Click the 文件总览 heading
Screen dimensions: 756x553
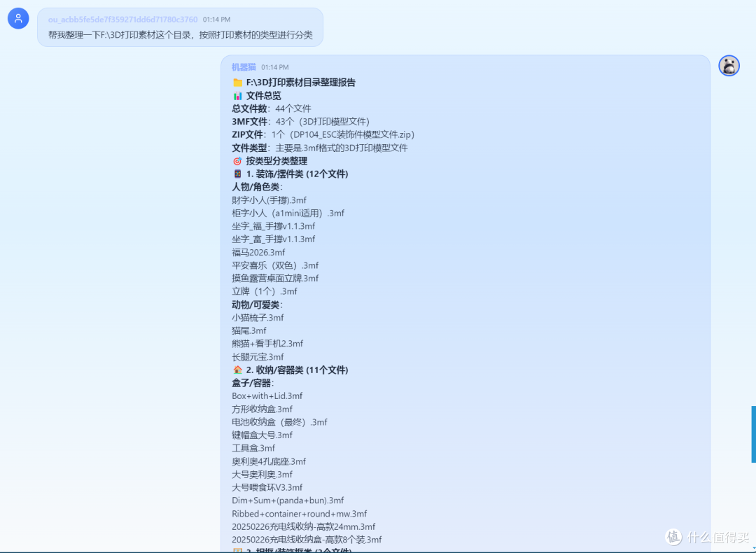coord(263,95)
